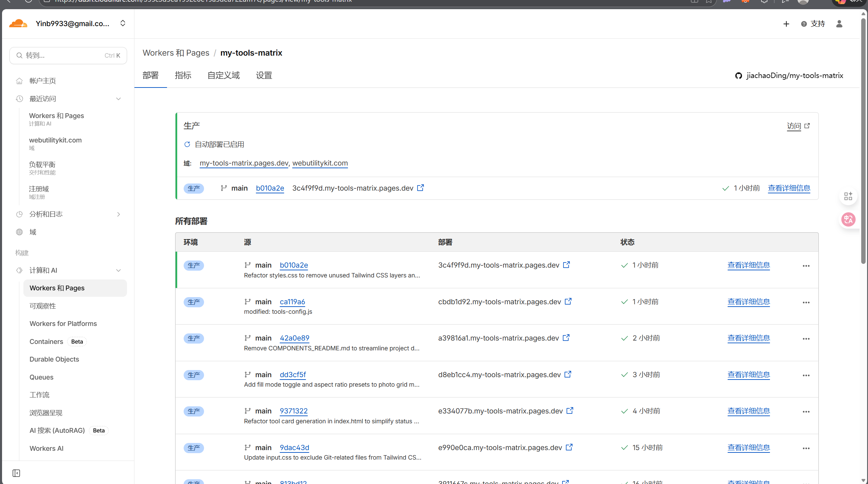
Task: Open Workers for Platforms
Action: point(63,324)
